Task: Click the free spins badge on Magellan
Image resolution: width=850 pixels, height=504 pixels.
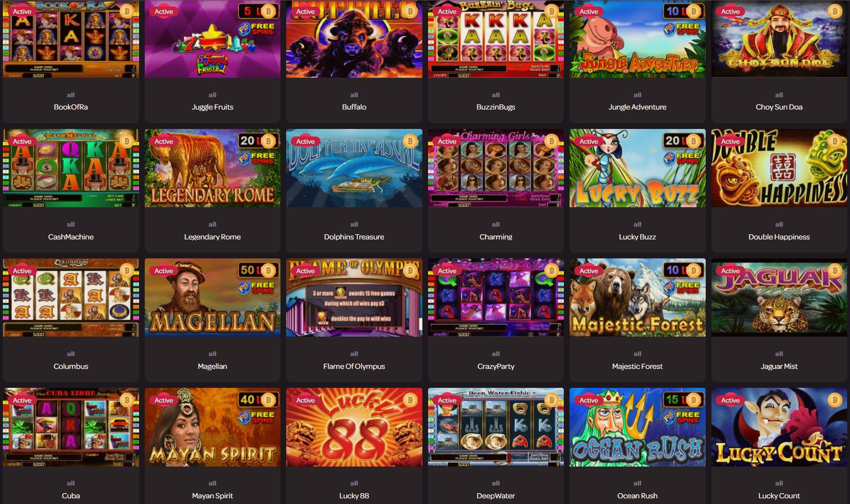Action: click(x=257, y=287)
